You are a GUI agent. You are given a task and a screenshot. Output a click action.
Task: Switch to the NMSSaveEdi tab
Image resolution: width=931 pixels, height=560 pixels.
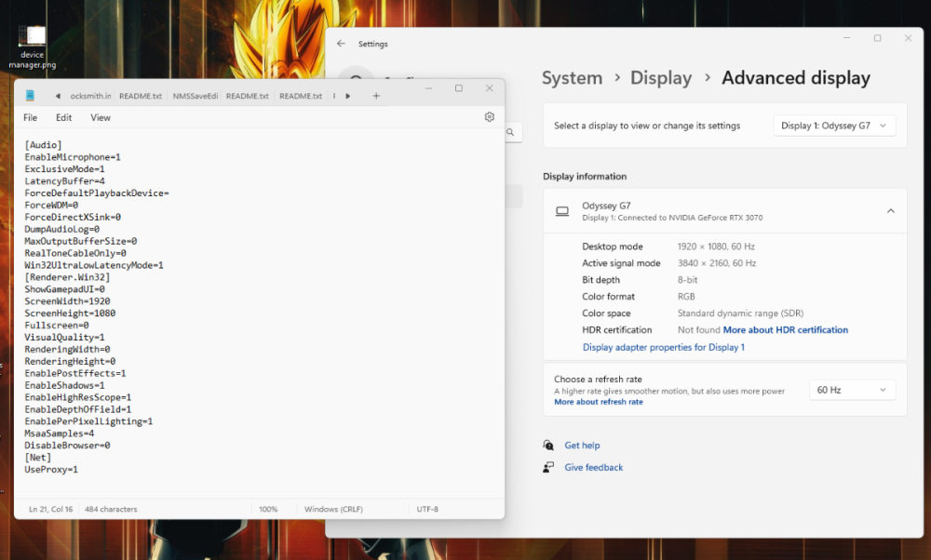click(x=196, y=96)
